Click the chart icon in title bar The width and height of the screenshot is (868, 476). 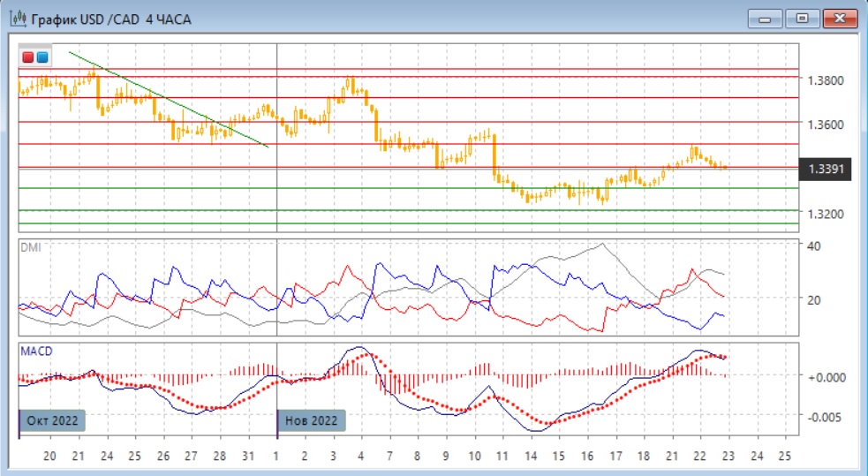[18, 19]
